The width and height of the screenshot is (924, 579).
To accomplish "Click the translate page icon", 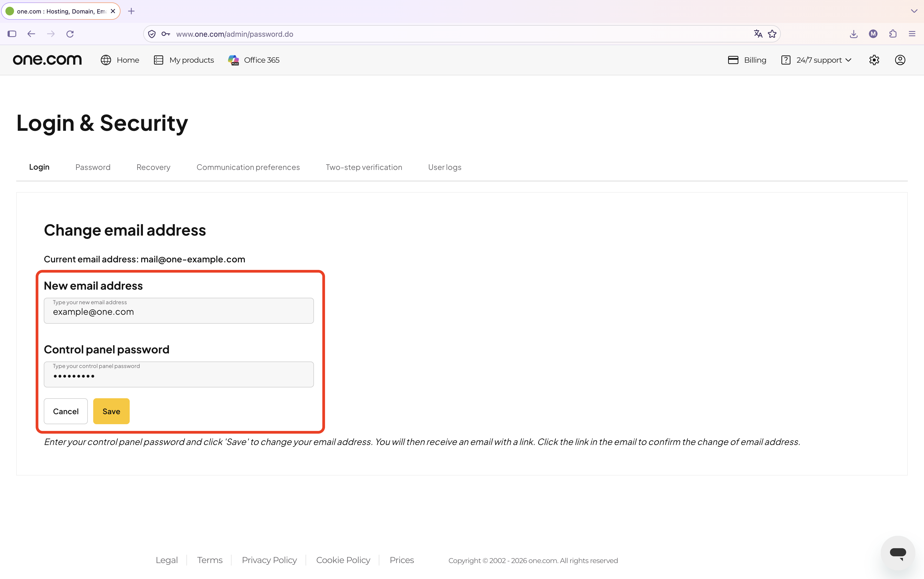I will point(758,34).
